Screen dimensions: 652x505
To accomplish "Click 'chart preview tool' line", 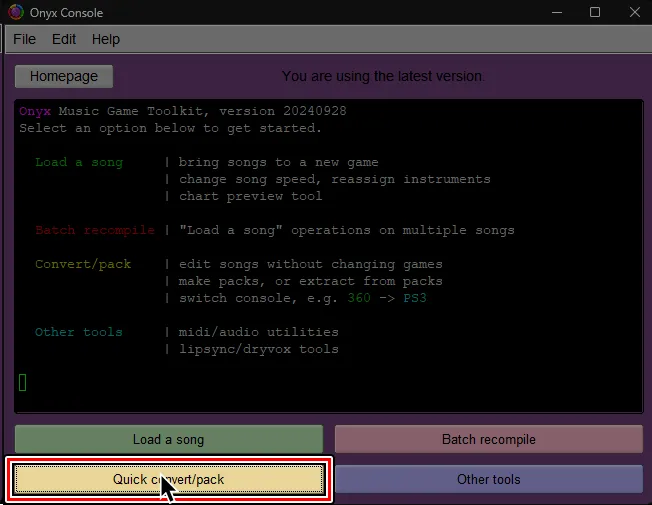I will point(251,196).
